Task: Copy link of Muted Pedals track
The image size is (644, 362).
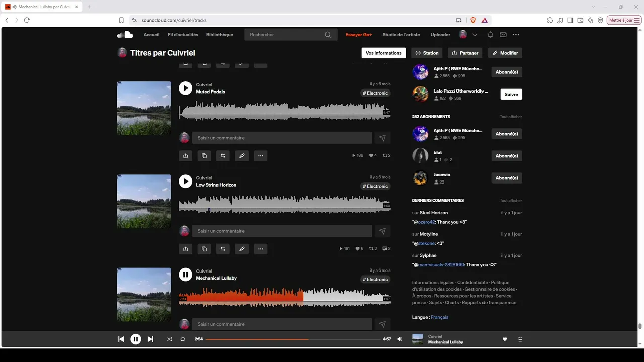Action: pos(204,156)
